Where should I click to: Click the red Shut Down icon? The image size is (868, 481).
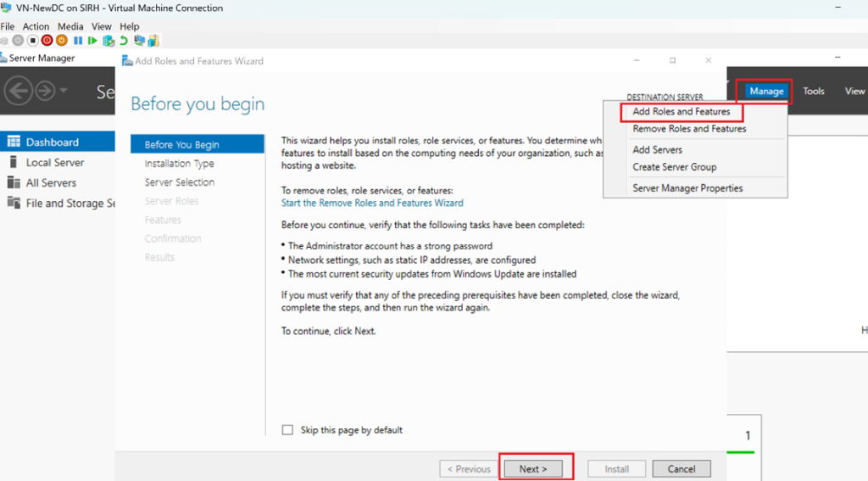[x=47, y=41]
